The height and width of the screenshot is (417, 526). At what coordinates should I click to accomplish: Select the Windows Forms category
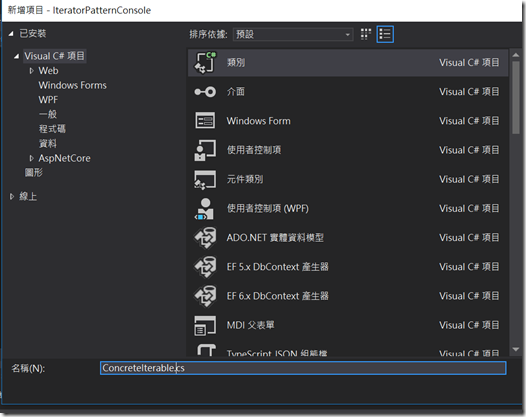point(72,85)
